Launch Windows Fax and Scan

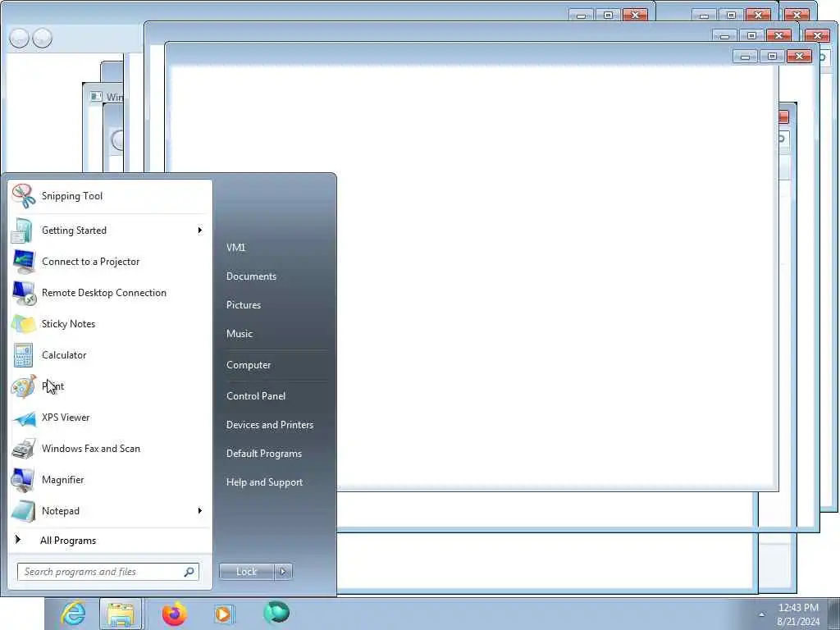[x=110, y=449]
